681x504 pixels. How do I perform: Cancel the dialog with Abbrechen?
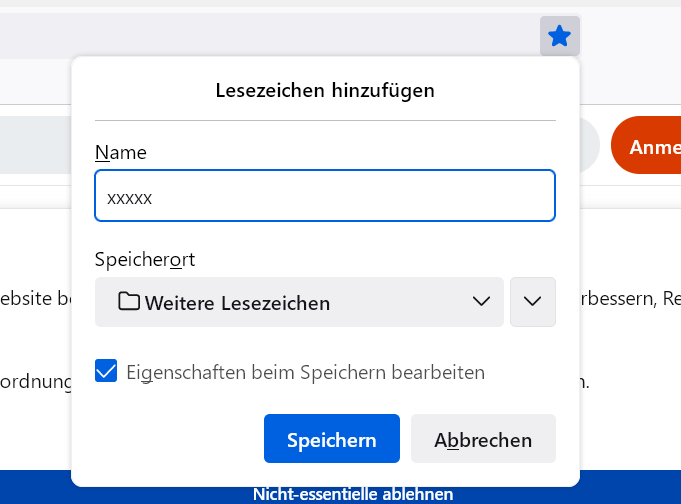point(483,439)
